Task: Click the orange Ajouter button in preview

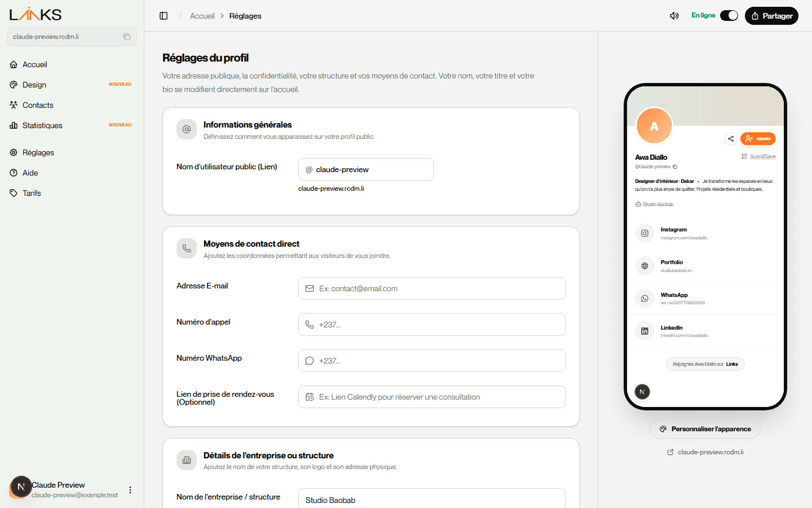Action: (x=758, y=138)
